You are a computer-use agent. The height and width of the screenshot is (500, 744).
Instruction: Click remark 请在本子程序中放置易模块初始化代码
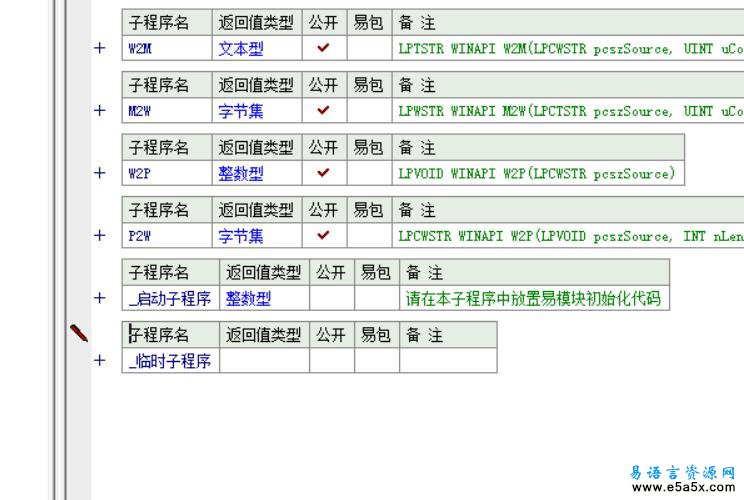pyautogui.click(x=533, y=299)
